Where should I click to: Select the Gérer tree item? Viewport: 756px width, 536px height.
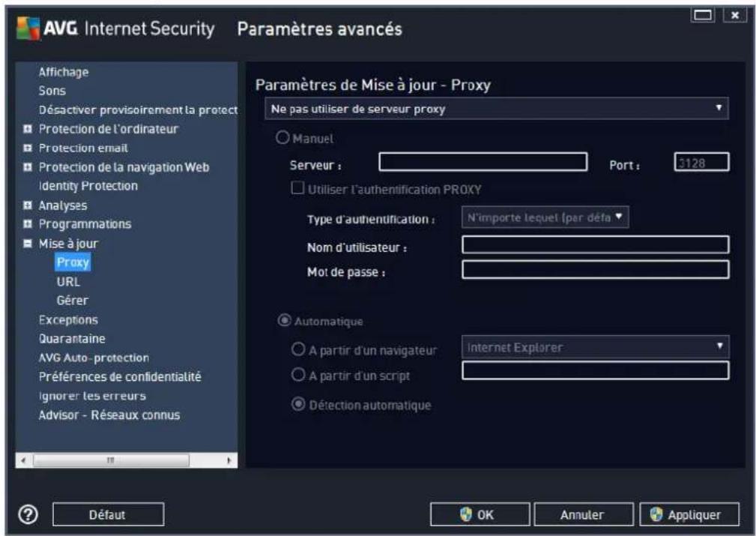[73, 301]
